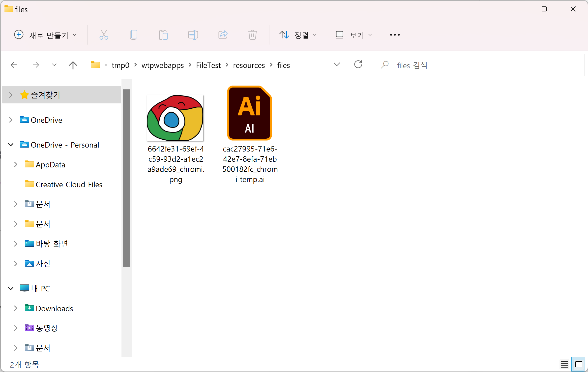Switch to large icons view
Image resolution: width=588 pixels, height=372 pixels.
[x=579, y=364]
